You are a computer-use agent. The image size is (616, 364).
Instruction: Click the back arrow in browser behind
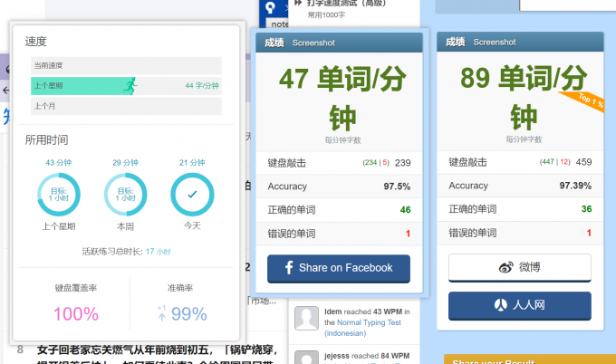pyautogui.click(x=5, y=91)
